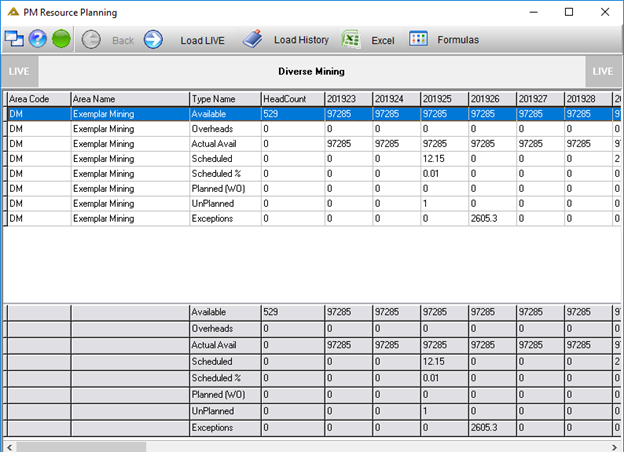Click the Formulas toolbar label
Screen dimensions: 624x452
pos(458,40)
